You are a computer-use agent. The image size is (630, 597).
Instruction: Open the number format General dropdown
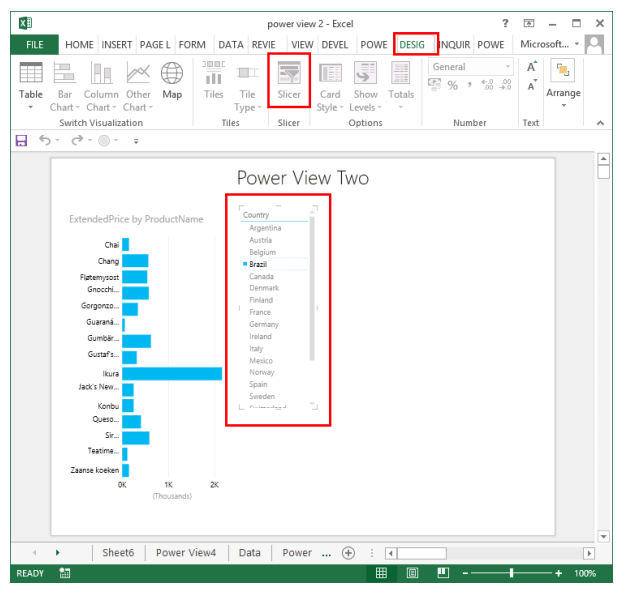pyautogui.click(x=508, y=67)
